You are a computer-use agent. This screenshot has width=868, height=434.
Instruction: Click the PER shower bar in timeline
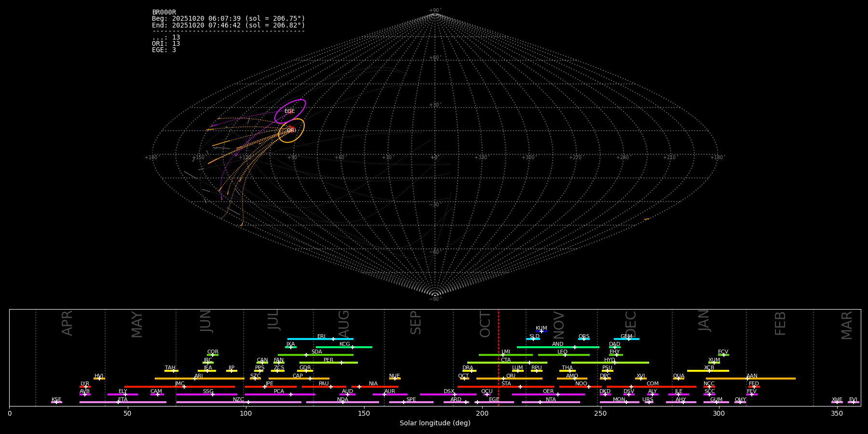point(328,363)
